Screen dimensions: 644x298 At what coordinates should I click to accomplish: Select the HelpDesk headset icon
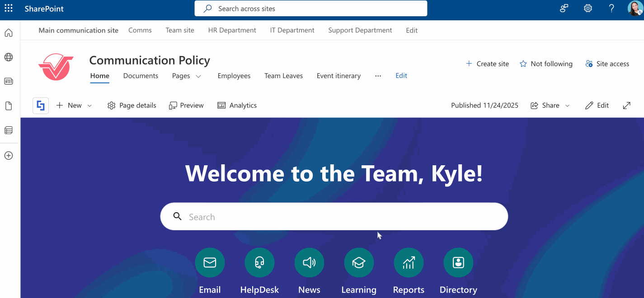tap(259, 262)
